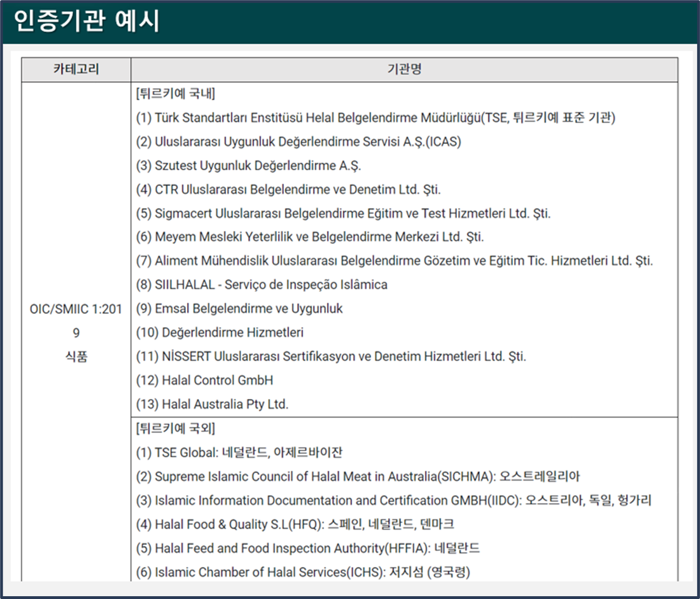Click the SICHMA Australia entry
This screenshot has height=599, width=700.
(358, 476)
